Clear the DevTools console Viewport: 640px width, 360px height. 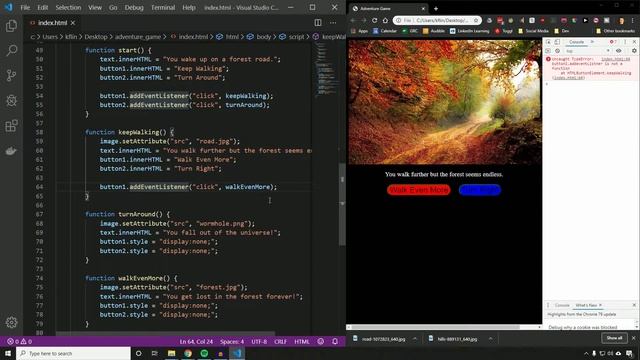557,51
